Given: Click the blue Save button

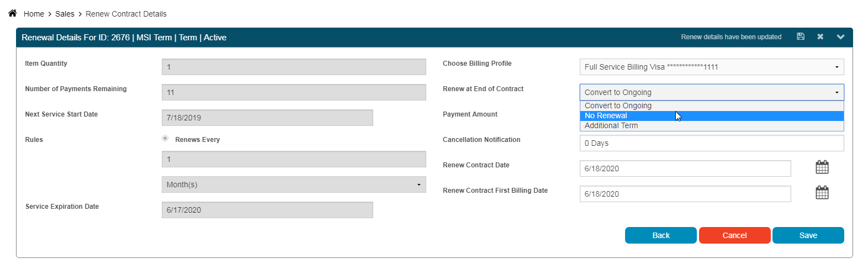Looking at the screenshot, I should 808,235.
